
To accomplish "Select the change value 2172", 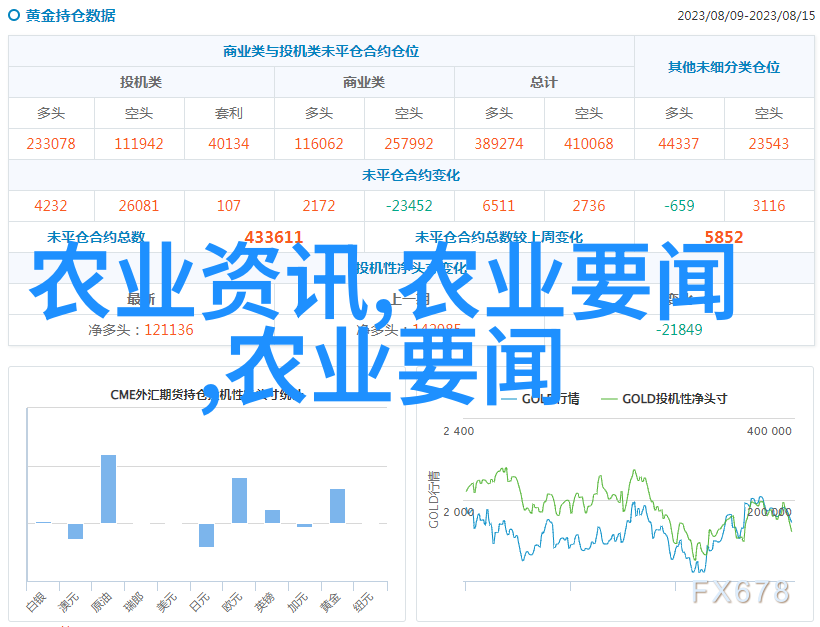I will tap(318, 206).
